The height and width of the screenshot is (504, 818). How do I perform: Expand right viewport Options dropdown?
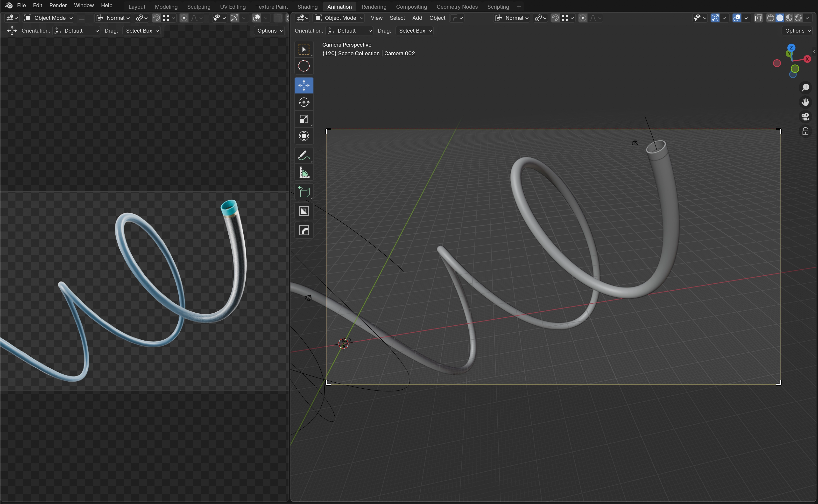pyautogui.click(x=798, y=31)
